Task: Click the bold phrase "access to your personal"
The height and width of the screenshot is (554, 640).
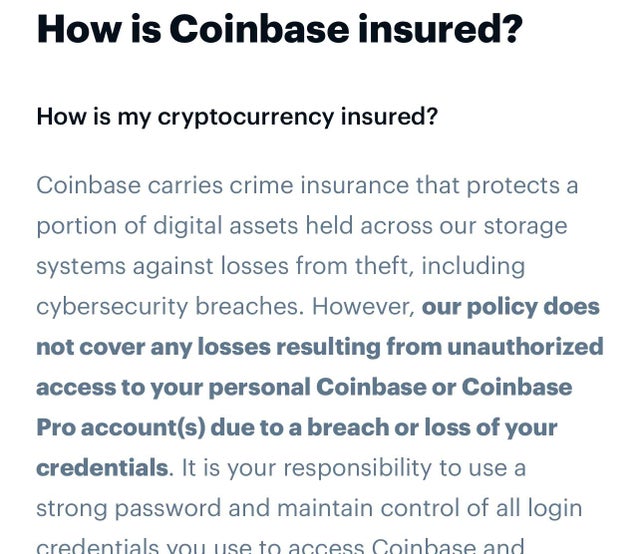Action: pos(173,387)
